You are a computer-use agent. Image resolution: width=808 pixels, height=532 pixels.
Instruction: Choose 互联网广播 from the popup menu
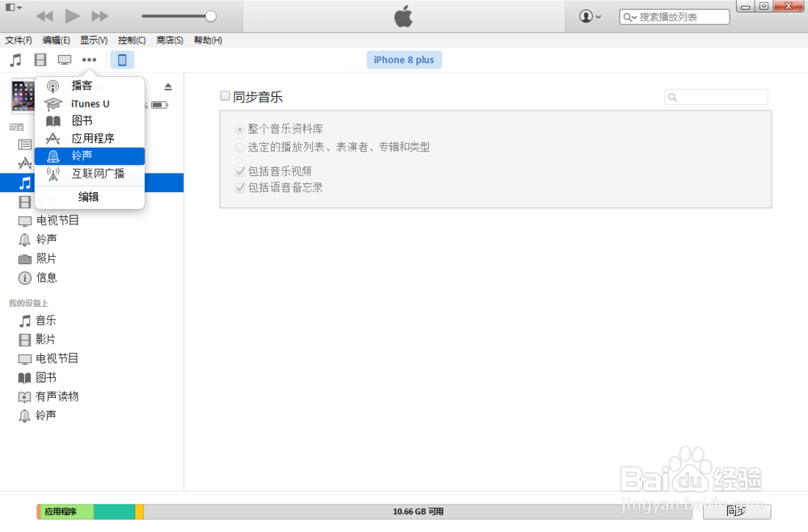[90, 174]
